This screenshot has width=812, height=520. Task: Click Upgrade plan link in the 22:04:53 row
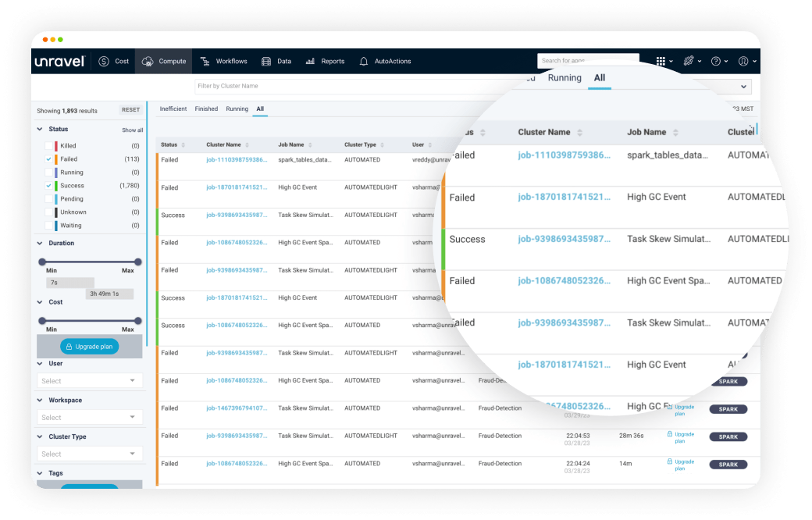click(x=681, y=438)
